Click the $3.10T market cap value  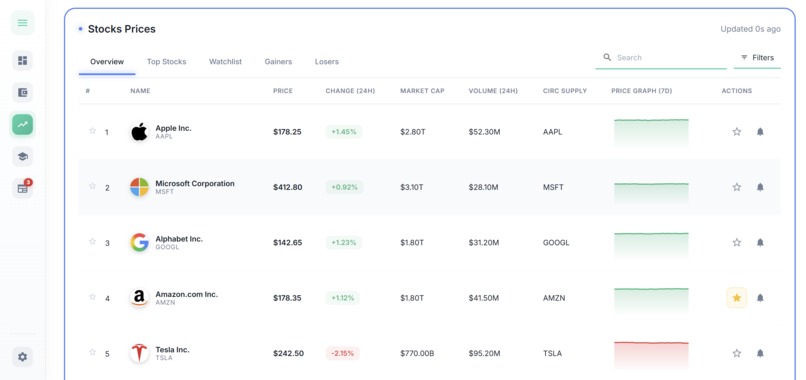pos(412,187)
